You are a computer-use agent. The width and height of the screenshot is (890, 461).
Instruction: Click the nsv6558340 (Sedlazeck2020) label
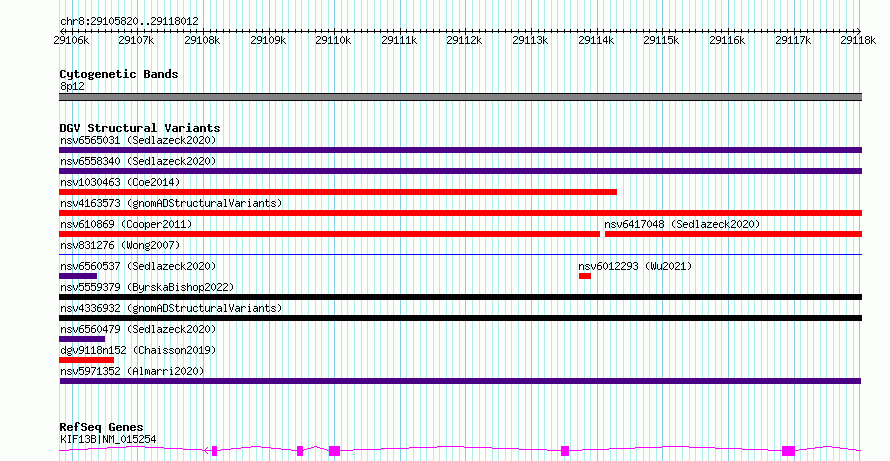point(138,161)
